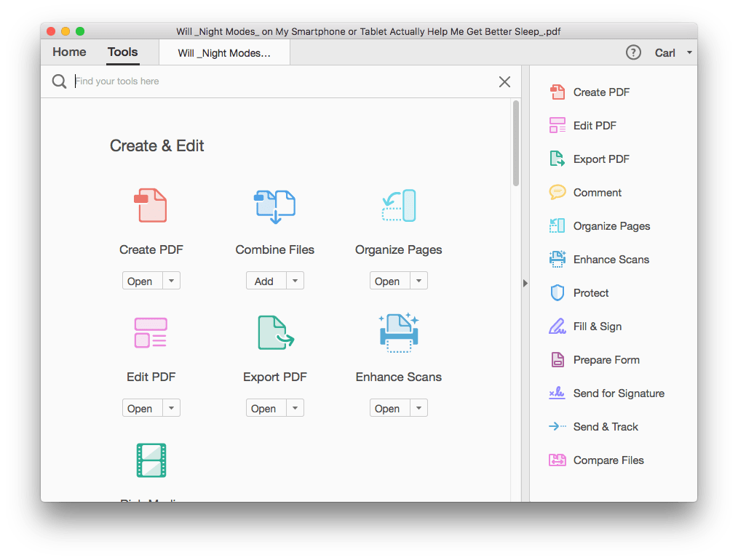
Task: Click the Open button under Edit PDF
Action: (x=141, y=407)
